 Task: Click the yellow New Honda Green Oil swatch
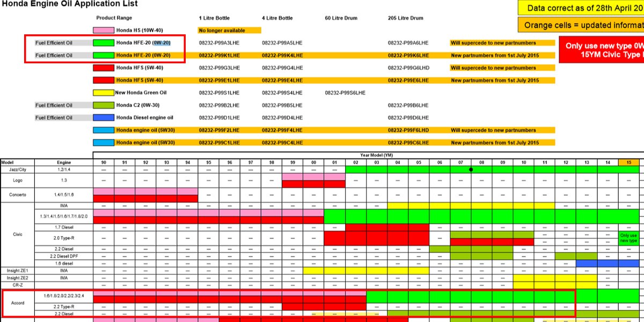pos(103,93)
